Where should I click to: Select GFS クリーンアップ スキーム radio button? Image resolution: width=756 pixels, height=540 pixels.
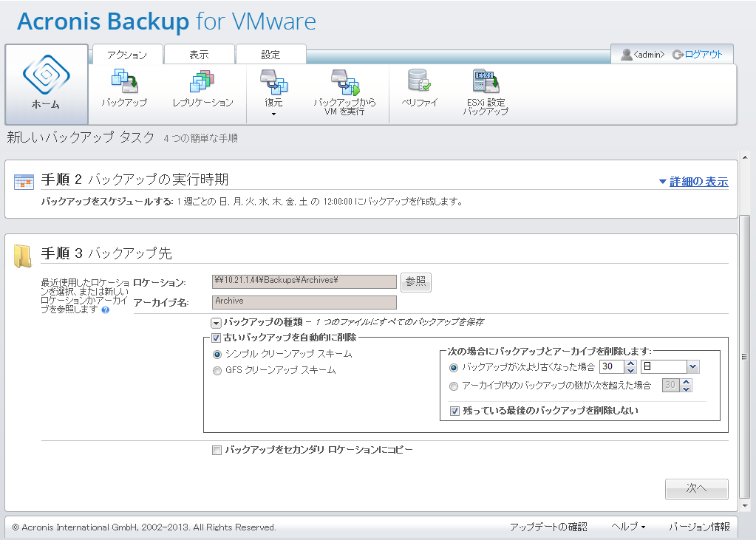[217, 370]
